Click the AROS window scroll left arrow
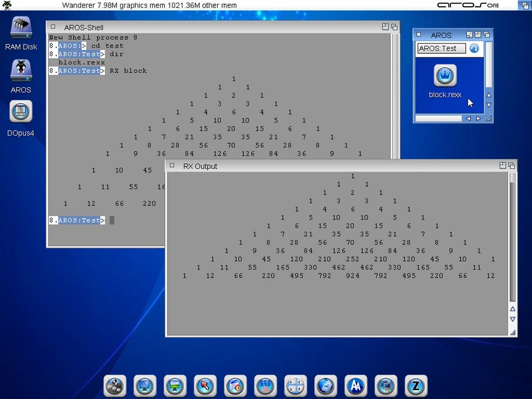Screen dimensions: 532x399 tap(468, 118)
